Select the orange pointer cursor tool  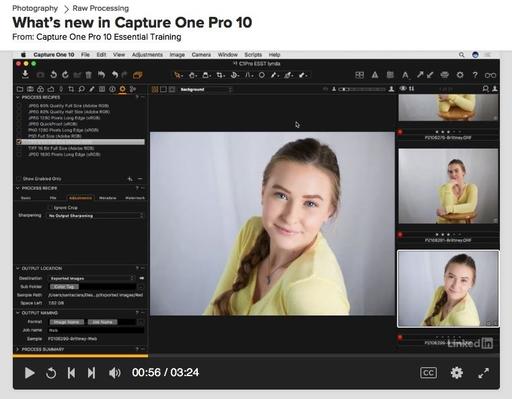pos(178,75)
